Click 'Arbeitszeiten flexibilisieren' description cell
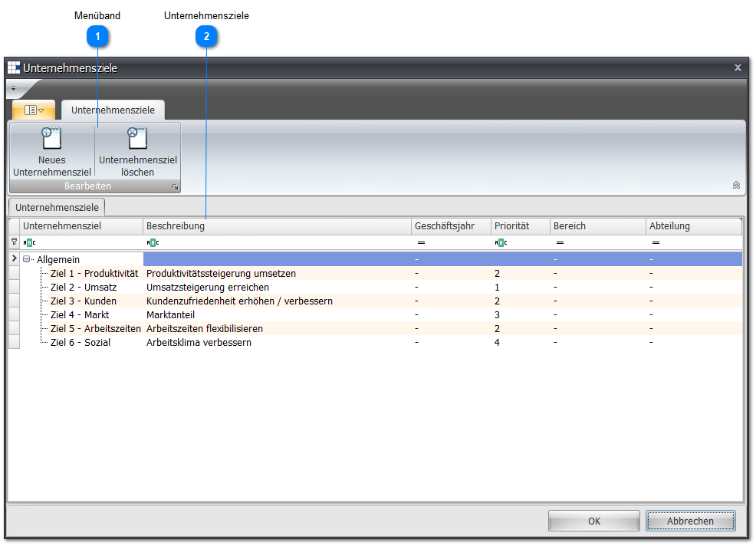756x546 pixels. (278, 328)
